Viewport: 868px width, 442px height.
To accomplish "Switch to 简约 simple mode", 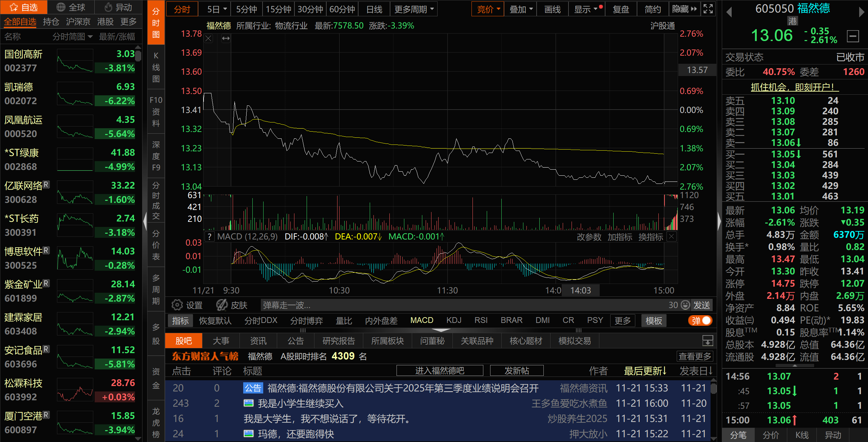I will [653, 9].
